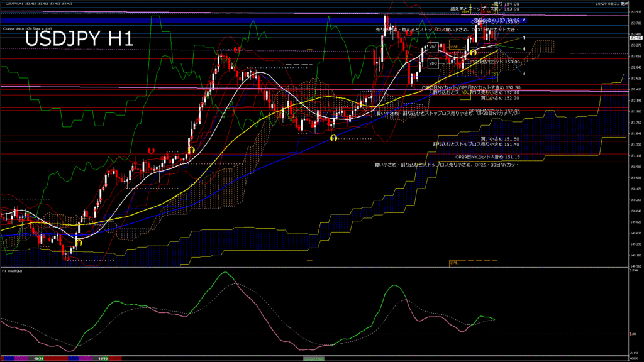Click the USDJPY H1 title text
This screenshot has width=644, height=362.
(80, 39)
